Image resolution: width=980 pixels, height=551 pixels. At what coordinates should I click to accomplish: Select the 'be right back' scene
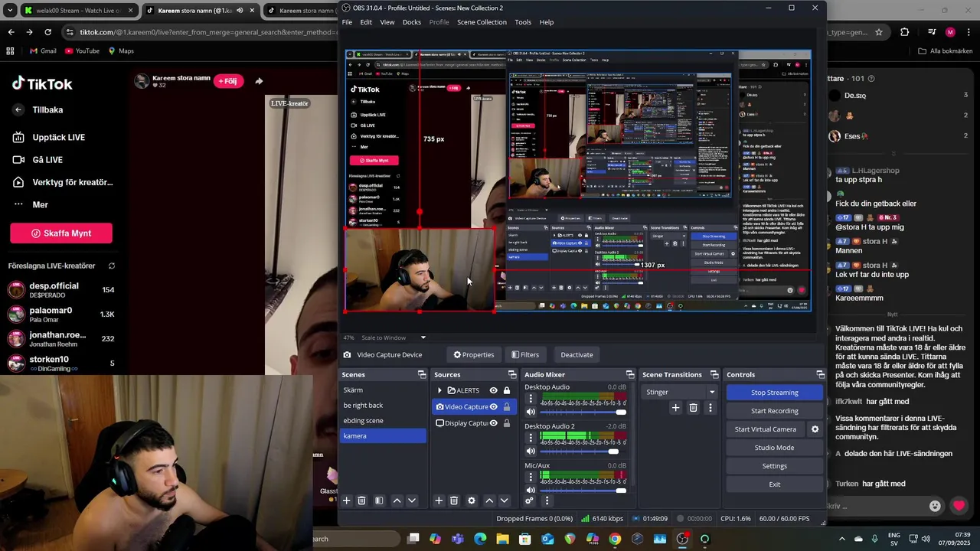click(383, 405)
